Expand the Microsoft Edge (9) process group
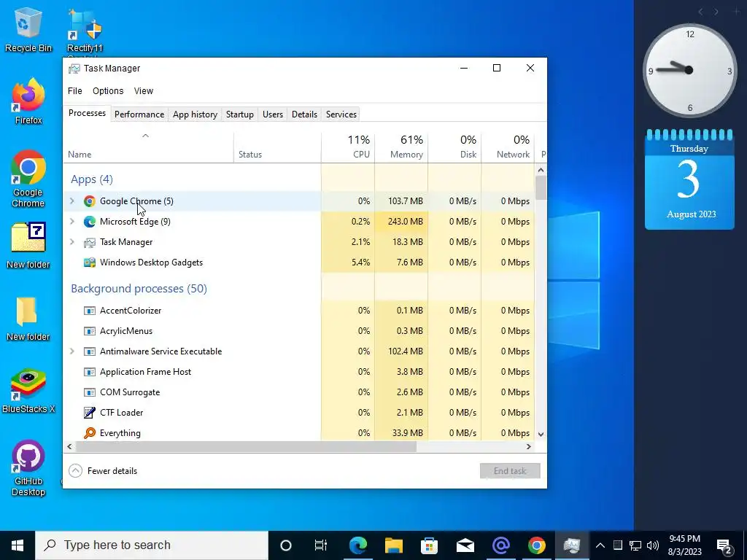The image size is (747, 560). [72, 222]
